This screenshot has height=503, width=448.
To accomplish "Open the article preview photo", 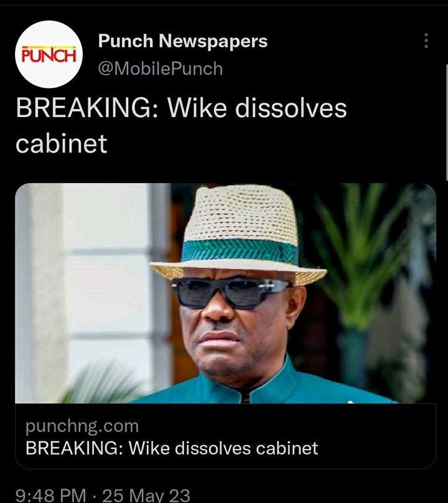I will pos(225,293).
